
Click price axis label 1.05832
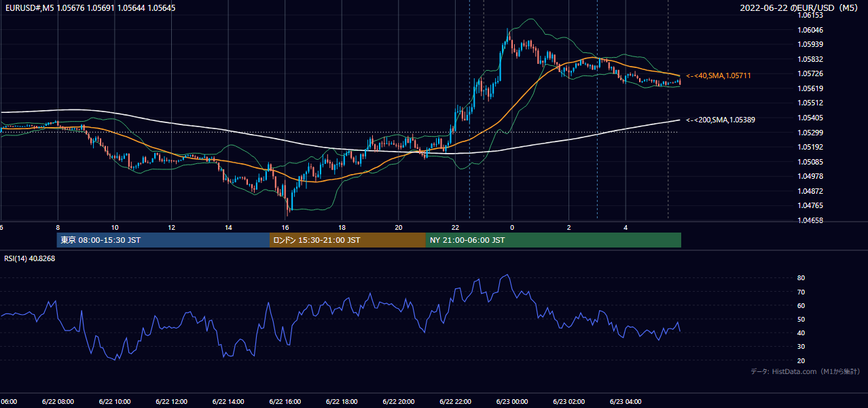pyautogui.click(x=810, y=59)
